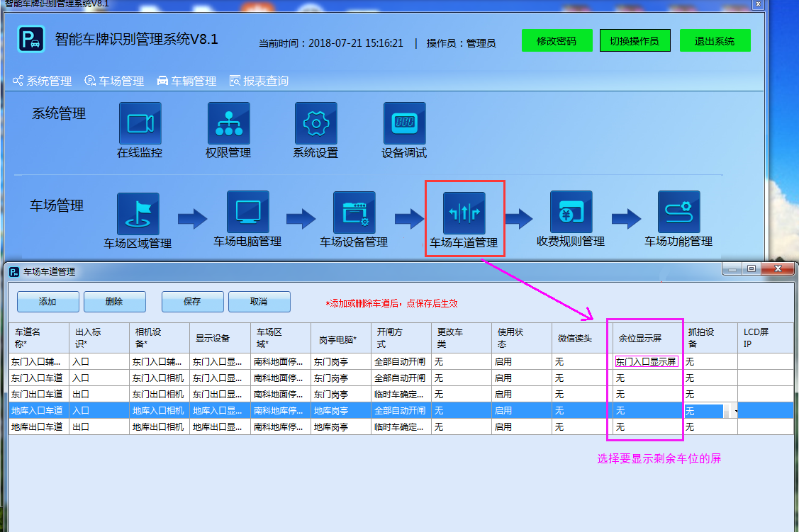Minimize the 车场车道管理 window
Screen dimensions: 799x532
(x=732, y=268)
